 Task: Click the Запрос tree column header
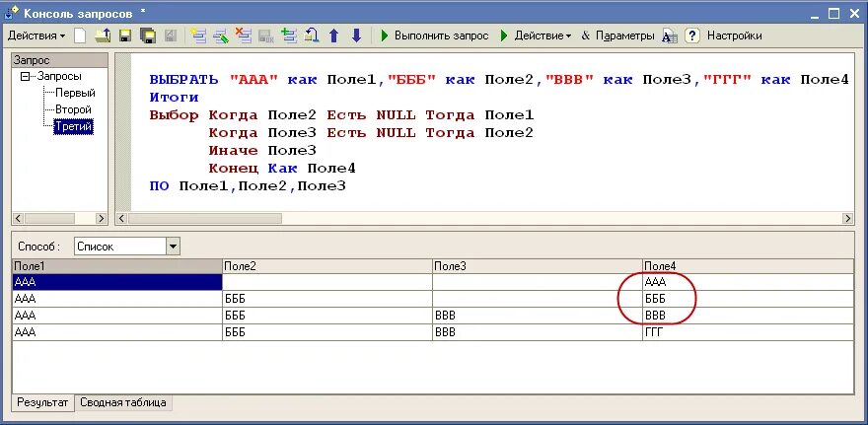coord(60,60)
